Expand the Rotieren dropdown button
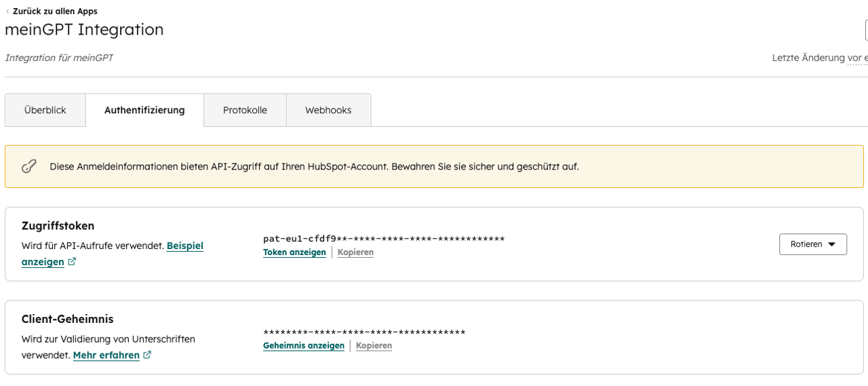 (x=813, y=244)
